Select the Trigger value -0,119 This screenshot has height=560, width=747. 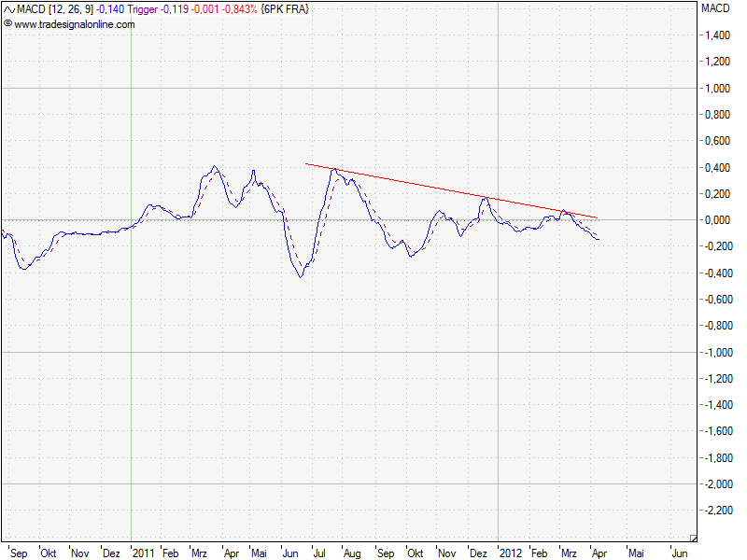coord(175,9)
